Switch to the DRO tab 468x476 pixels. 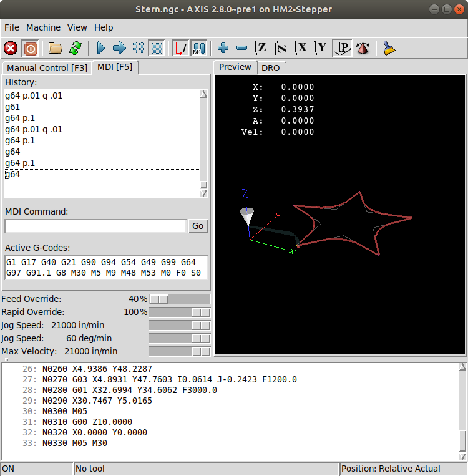(271, 68)
